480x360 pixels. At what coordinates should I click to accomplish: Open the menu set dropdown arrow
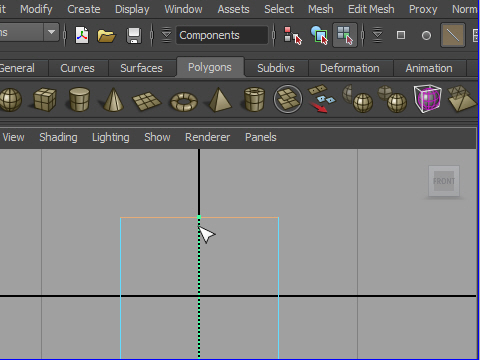(51, 32)
